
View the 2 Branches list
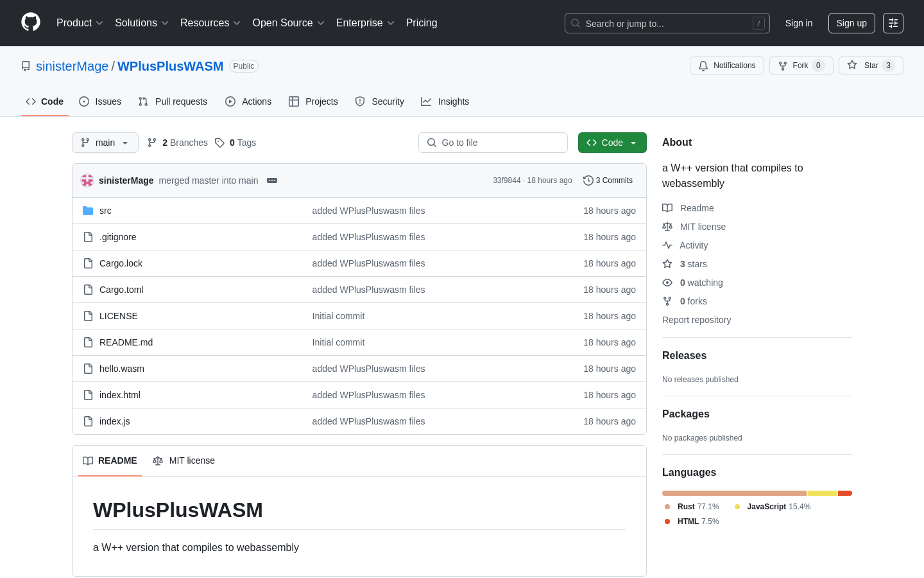(x=178, y=143)
